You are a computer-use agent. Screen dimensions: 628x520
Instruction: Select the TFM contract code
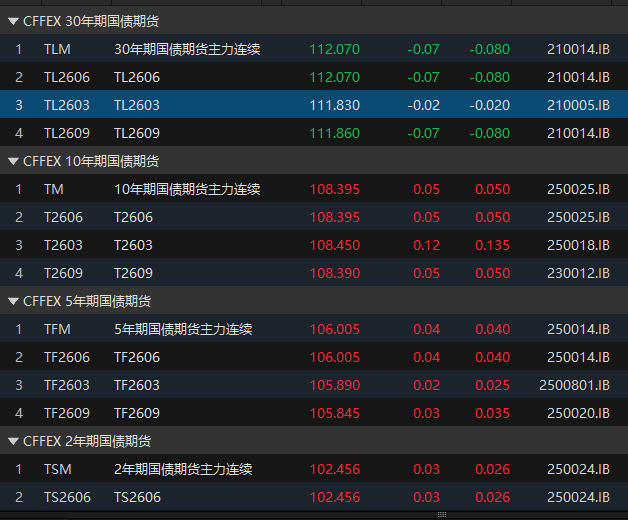point(57,329)
